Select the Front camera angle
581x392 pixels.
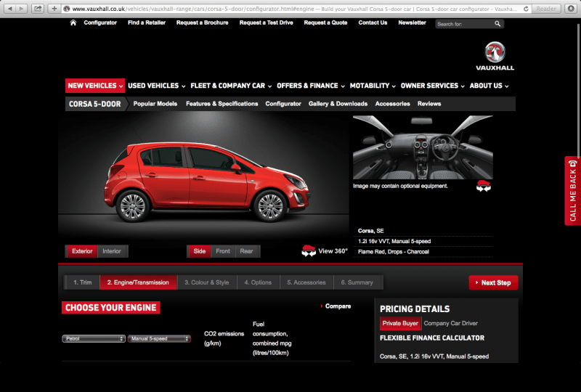223,251
